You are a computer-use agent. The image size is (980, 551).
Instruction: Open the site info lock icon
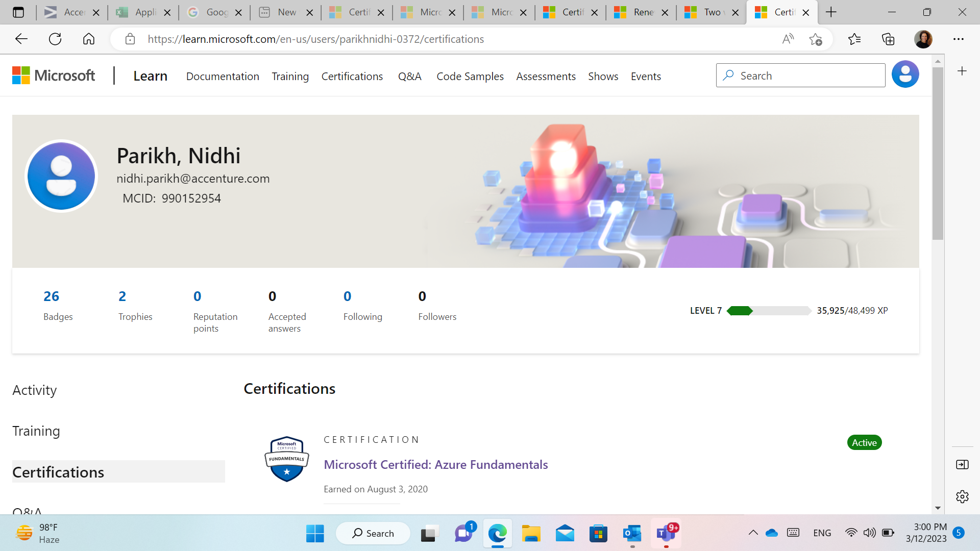coord(130,39)
